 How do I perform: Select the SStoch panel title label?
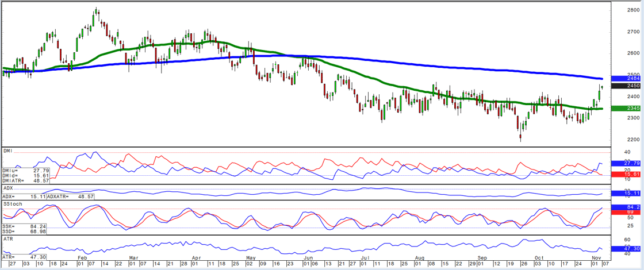(x=13, y=204)
